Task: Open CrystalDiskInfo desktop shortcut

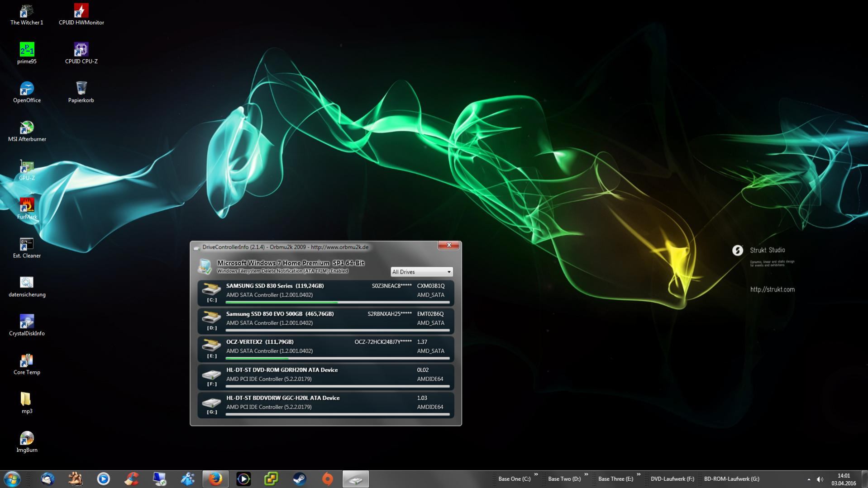Action: [x=27, y=326]
